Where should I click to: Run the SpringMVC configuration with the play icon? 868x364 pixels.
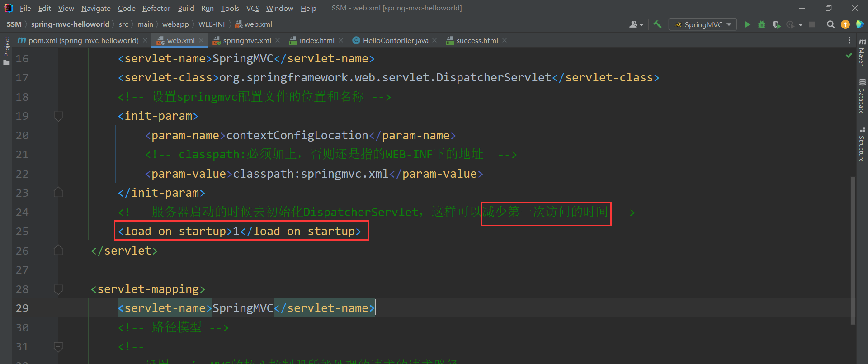click(747, 24)
